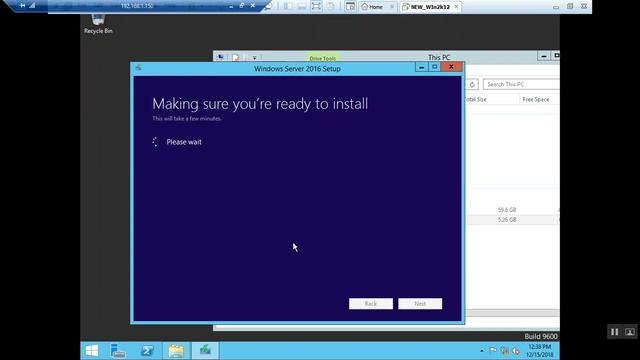Focus the Search This PC field
640x360 pixels.
(x=521, y=84)
